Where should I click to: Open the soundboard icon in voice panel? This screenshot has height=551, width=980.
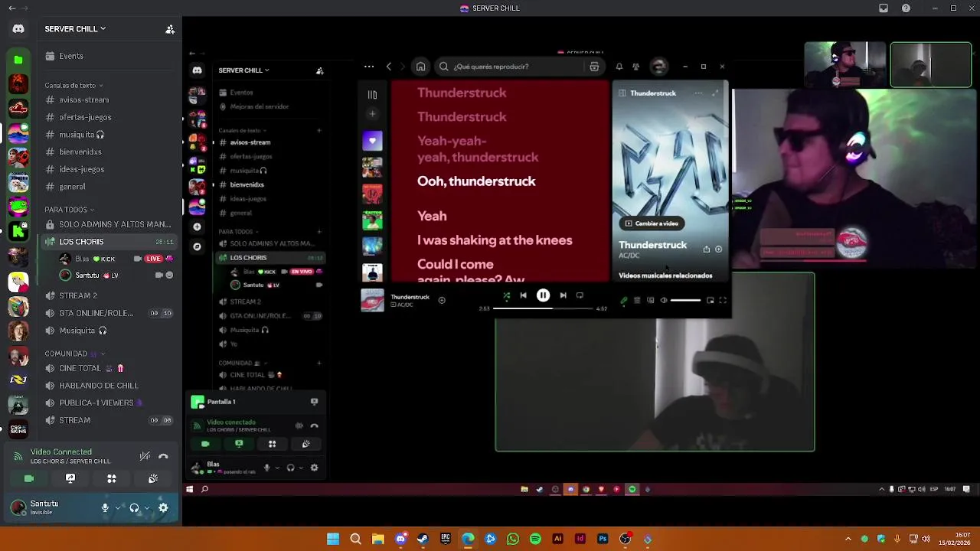[153, 478]
